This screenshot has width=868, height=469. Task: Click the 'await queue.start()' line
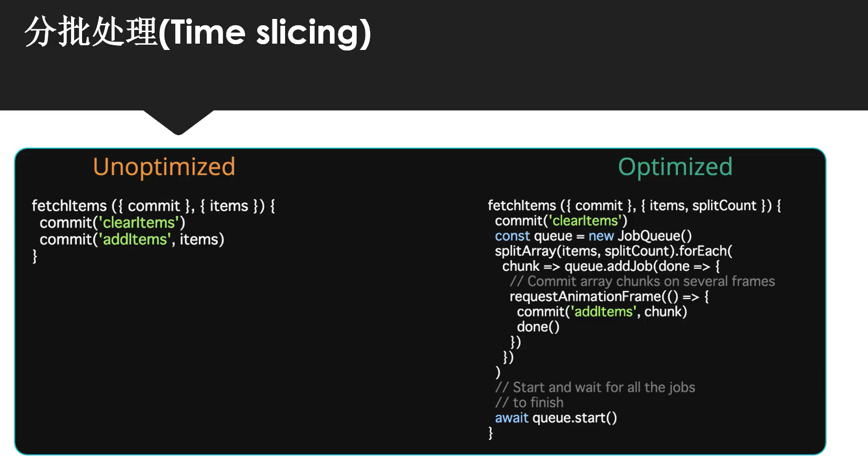[x=556, y=418]
